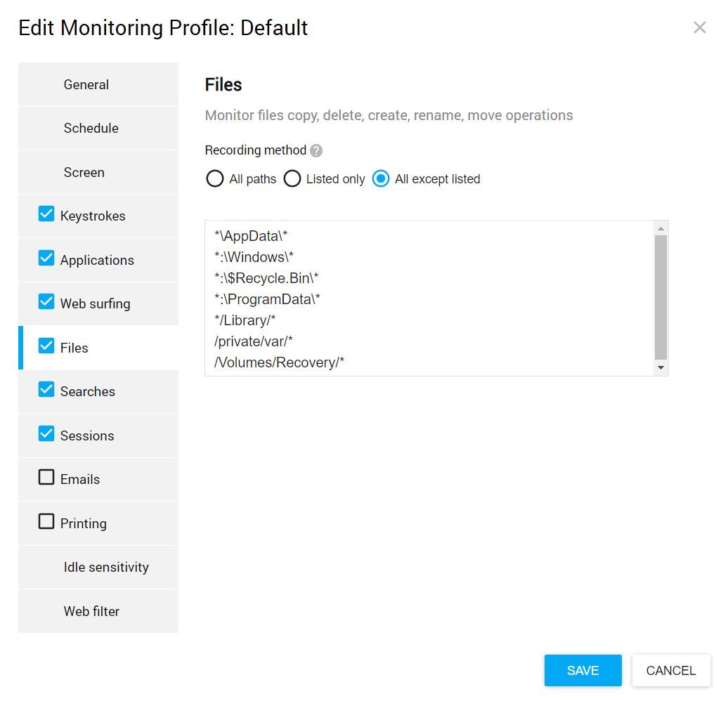Select All except listed radio button

381,179
